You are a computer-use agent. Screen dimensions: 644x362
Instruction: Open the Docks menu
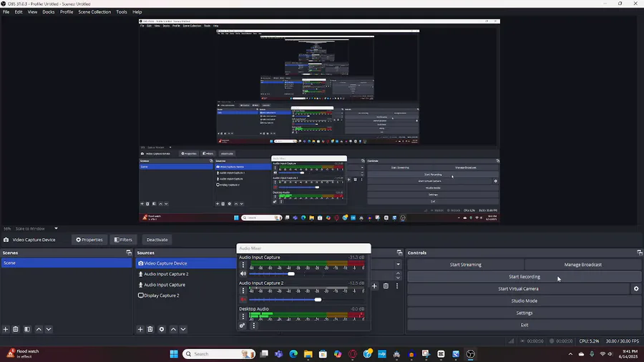[x=49, y=12]
